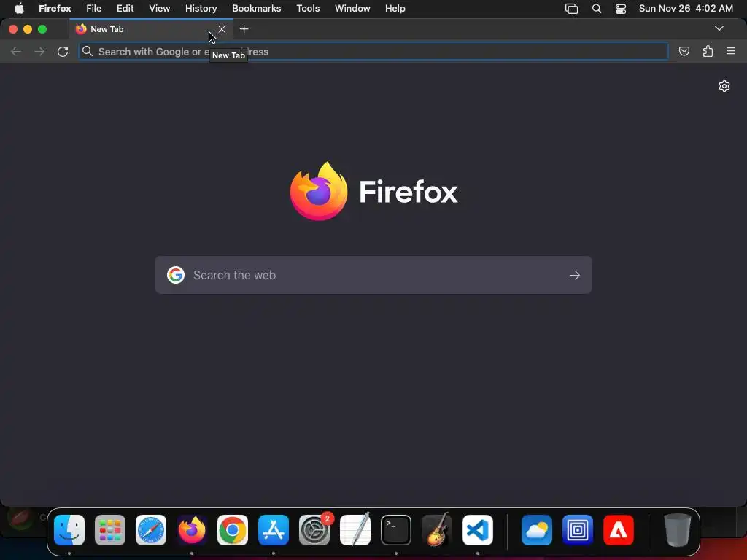Click the forward navigation arrow
Screen dimensions: 747x560
point(39,52)
